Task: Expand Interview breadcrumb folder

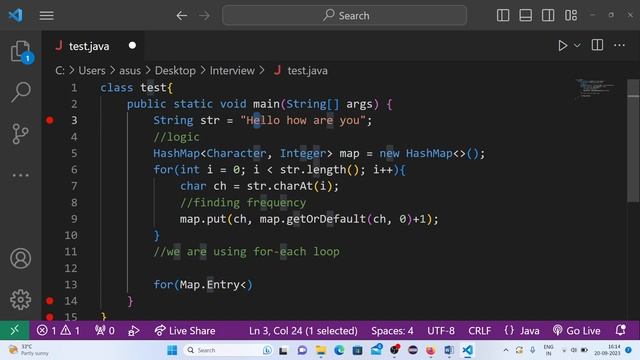Action: point(232,71)
